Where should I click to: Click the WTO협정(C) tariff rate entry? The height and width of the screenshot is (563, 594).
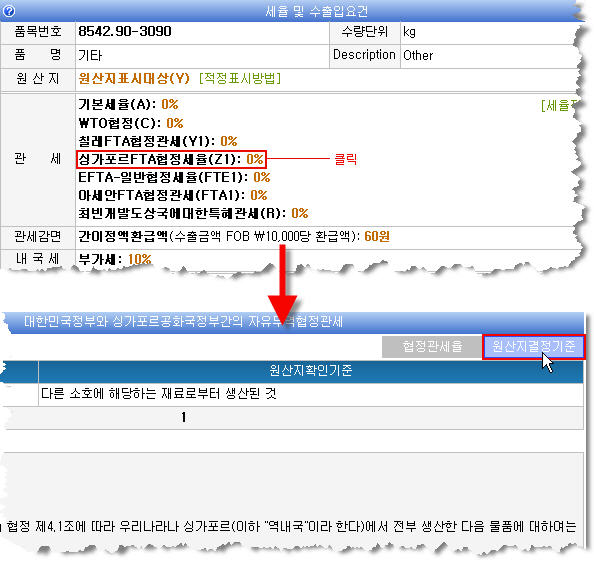(x=131, y=123)
